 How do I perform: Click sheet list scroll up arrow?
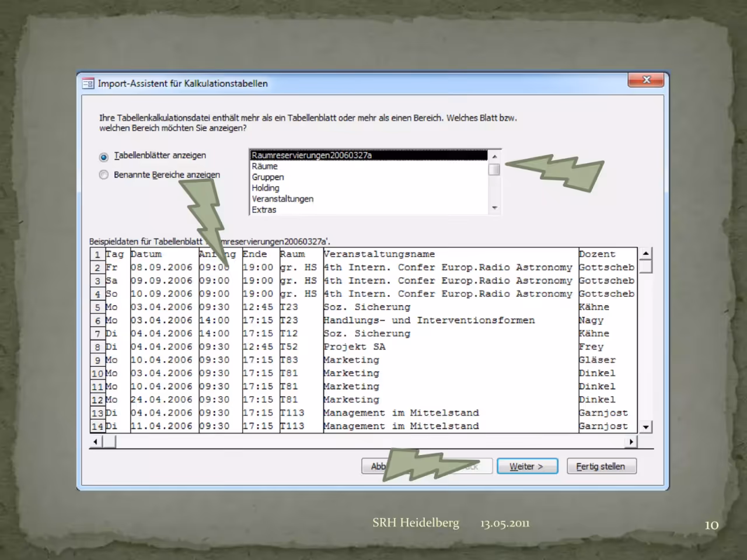(494, 156)
